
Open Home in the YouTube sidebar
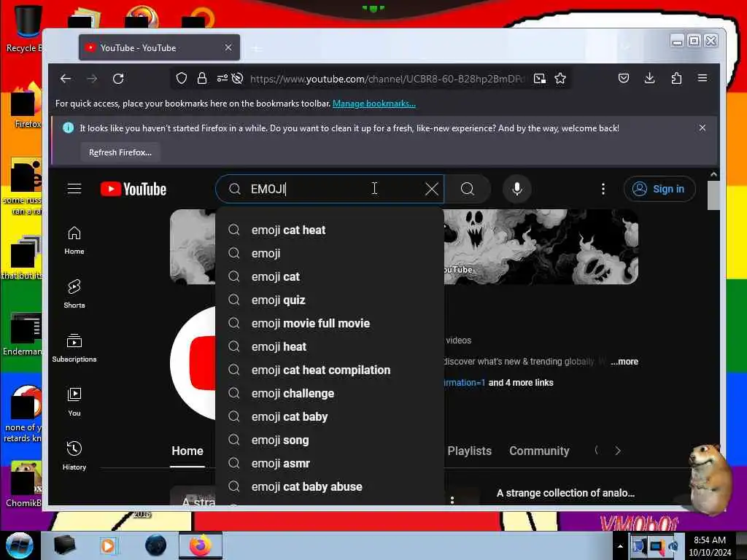coord(74,241)
